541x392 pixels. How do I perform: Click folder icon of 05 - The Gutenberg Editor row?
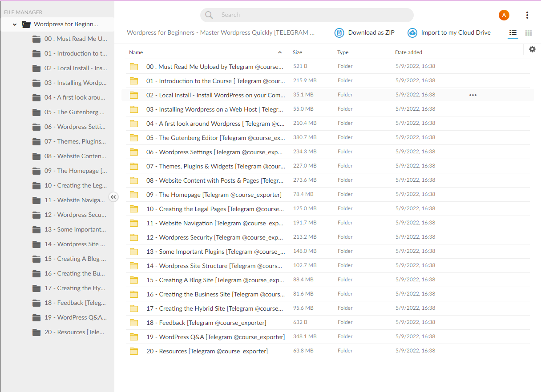pyautogui.click(x=134, y=138)
